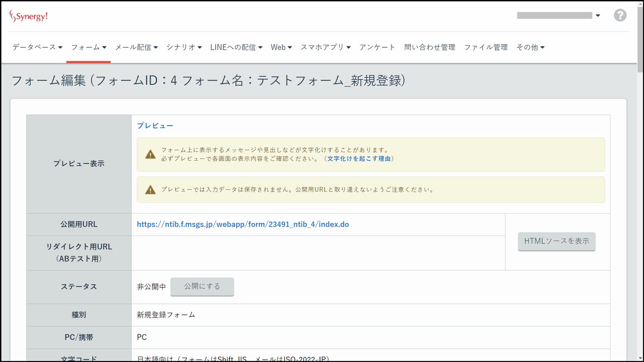Viewport: 644px width, 362px height.
Task: Open the help question mark icon
Action: tap(620, 16)
